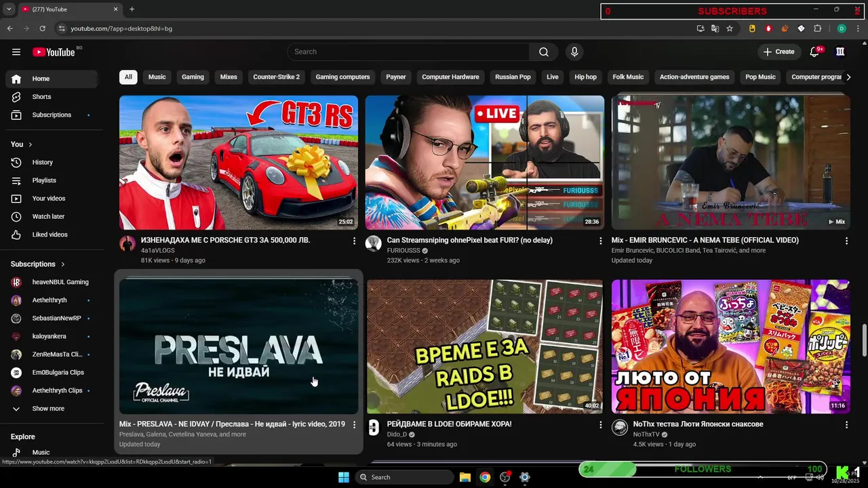
Task: Open the Chrome three-dot menu
Action: (858, 28)
